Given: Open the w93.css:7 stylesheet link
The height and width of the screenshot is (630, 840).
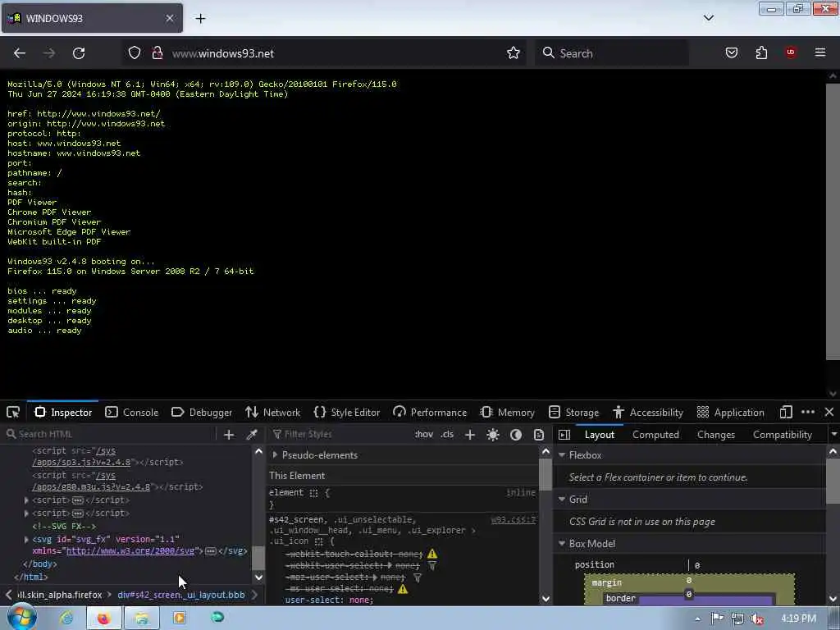Looking at the screenshot, I should click(514, 519).
